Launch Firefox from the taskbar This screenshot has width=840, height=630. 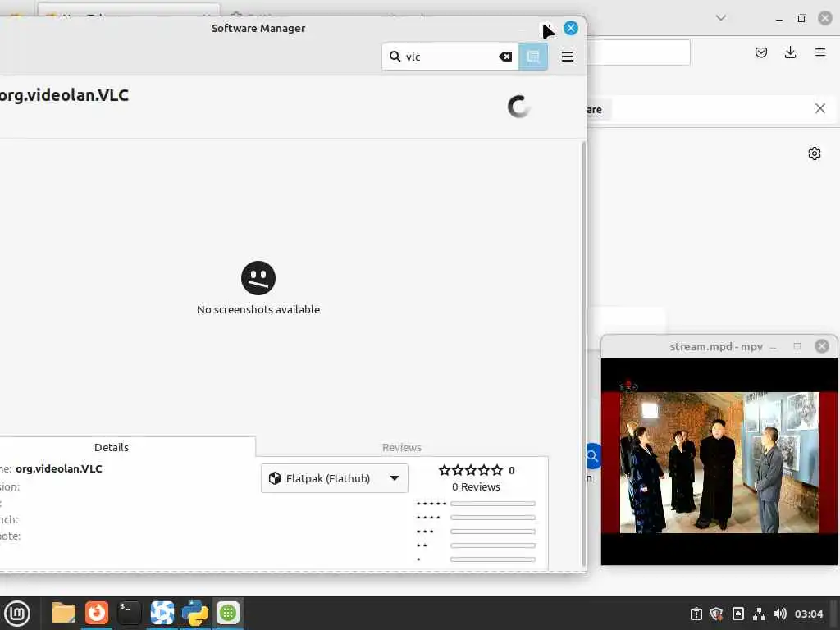click(x=97, y=613)
